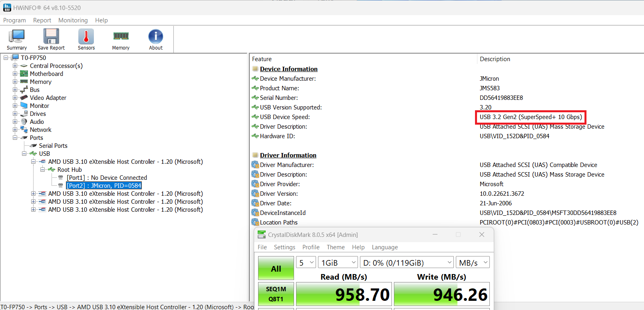The width and height of the screenshot is (644, 310).
Task: Select the Monitor icon in tree
Action: 24,105
